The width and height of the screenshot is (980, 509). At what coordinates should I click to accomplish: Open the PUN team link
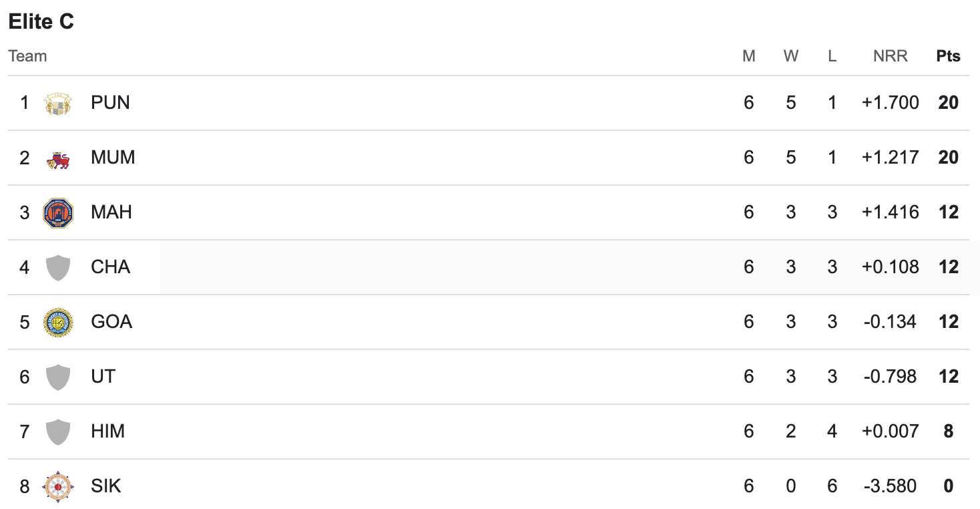click(x=110, y=103)
